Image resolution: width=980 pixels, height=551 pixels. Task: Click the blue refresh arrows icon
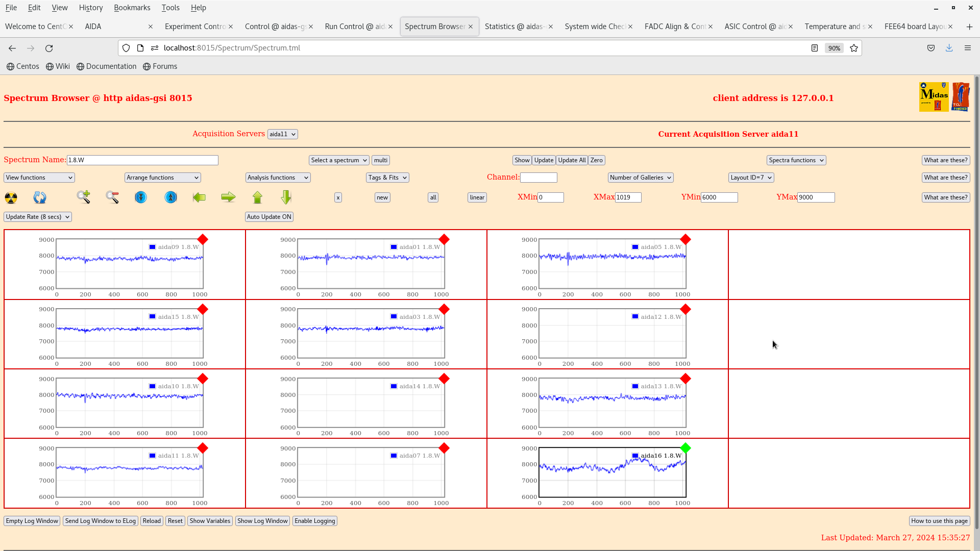(40, 197)
